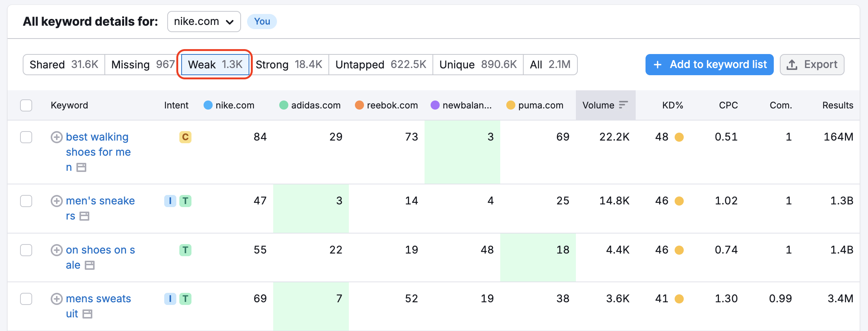Click the plus icon beside 'men's sneakers'

[x=56, y=201]
